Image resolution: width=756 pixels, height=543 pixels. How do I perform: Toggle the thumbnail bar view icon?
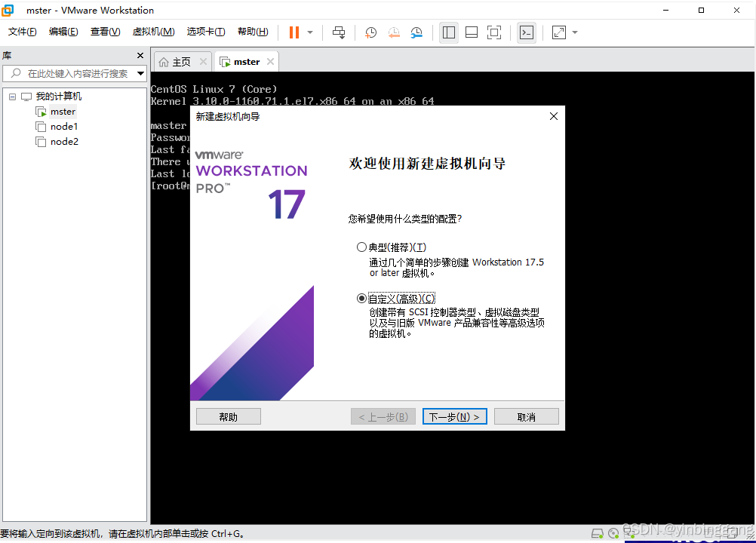(x=472, y=32)
